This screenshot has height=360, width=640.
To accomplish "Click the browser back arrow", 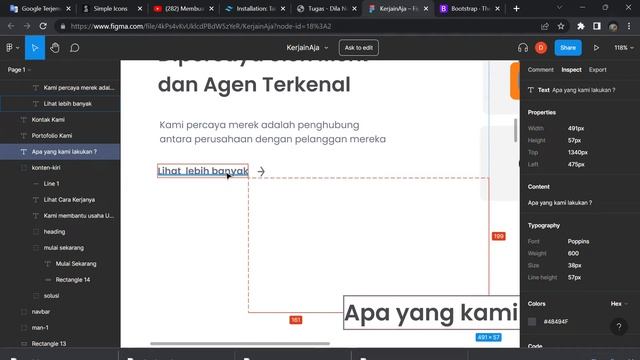I will (11, 26).
